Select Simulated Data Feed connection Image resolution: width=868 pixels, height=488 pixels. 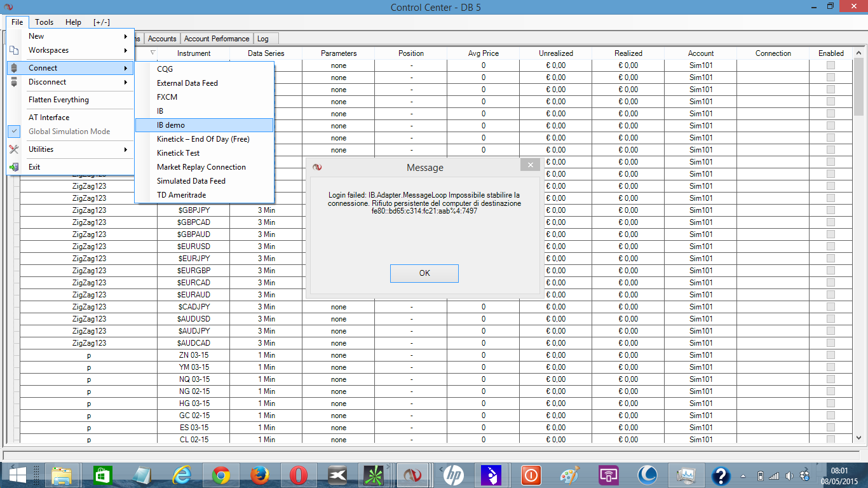(x=204, y=181)
